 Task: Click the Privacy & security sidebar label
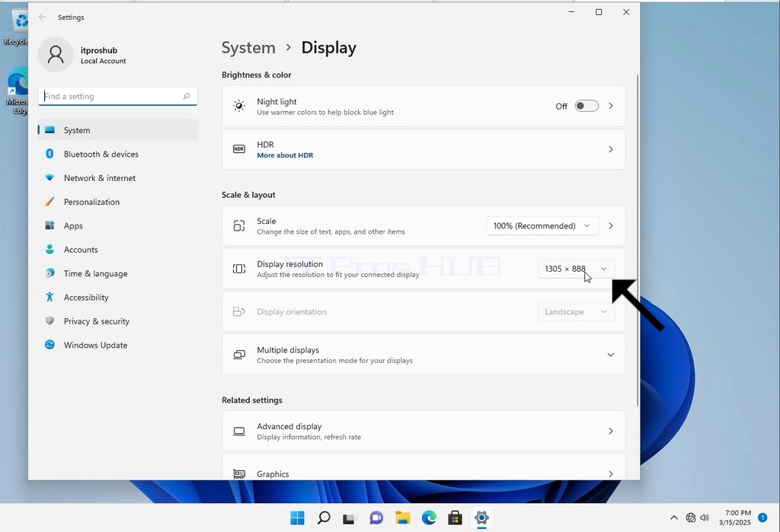coord(97,321)
